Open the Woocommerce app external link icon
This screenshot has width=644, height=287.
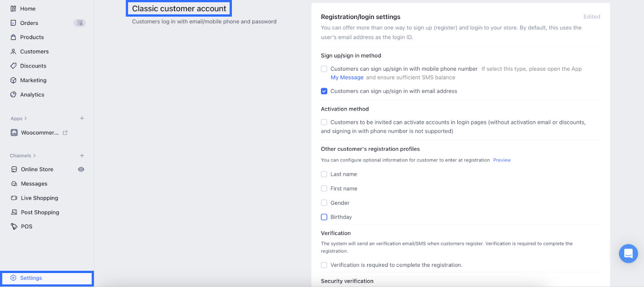pyautogui.click(x=65, y=133)
